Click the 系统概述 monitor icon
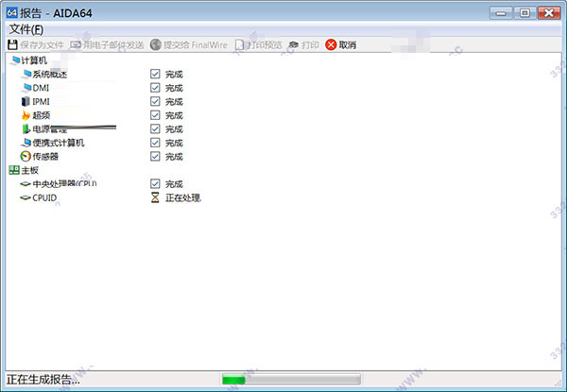Viewport: 567px width, 392px height. point(26,74)
